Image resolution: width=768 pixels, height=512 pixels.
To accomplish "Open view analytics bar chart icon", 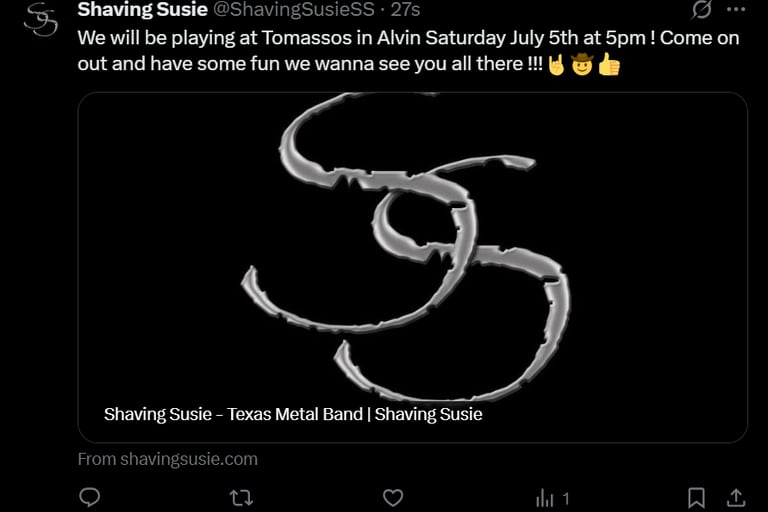I will click(544, 499).
